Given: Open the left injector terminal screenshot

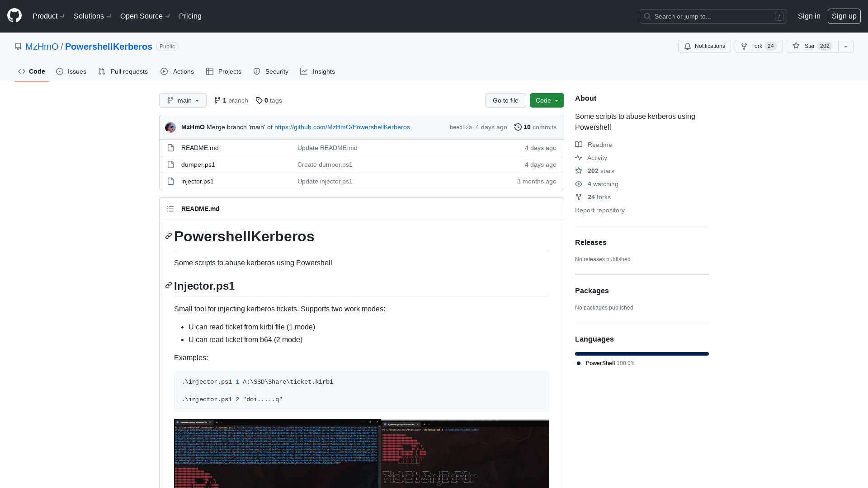Looking at the screenshot, I should 277,453.
